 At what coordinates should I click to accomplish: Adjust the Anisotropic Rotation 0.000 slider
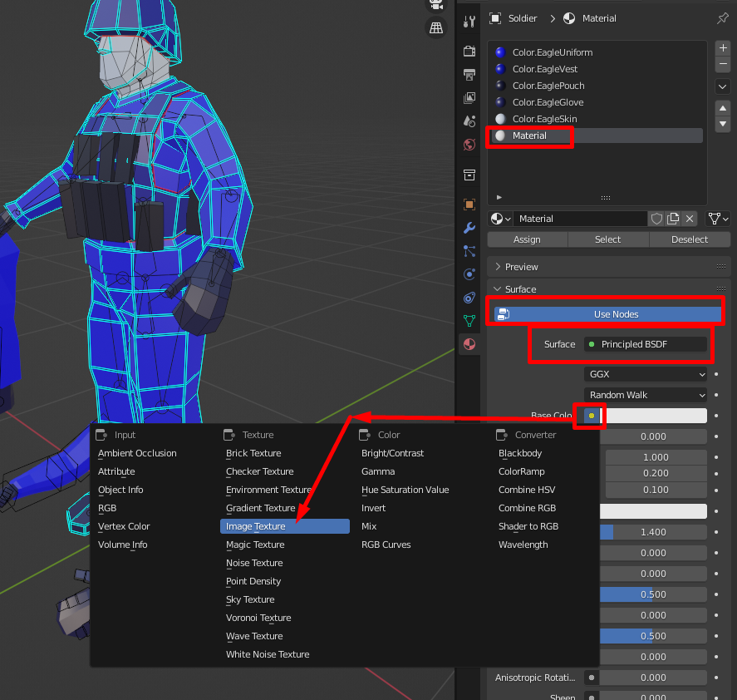pos(653,678)
